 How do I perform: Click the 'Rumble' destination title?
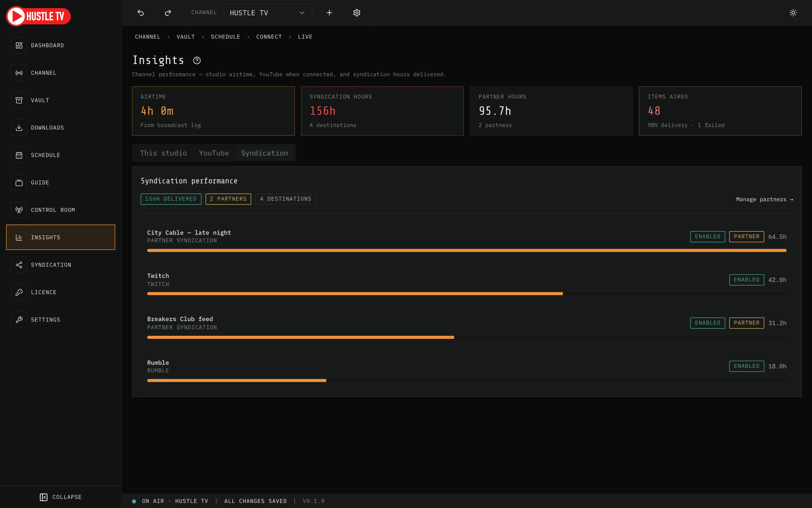tap(158, 362)
